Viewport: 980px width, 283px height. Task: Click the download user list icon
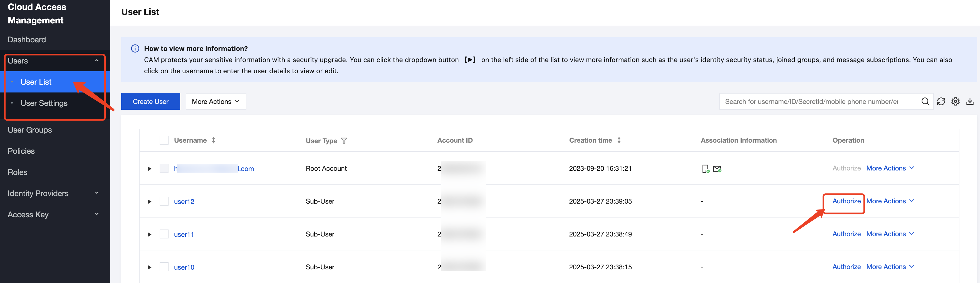[x=970, y=101]
